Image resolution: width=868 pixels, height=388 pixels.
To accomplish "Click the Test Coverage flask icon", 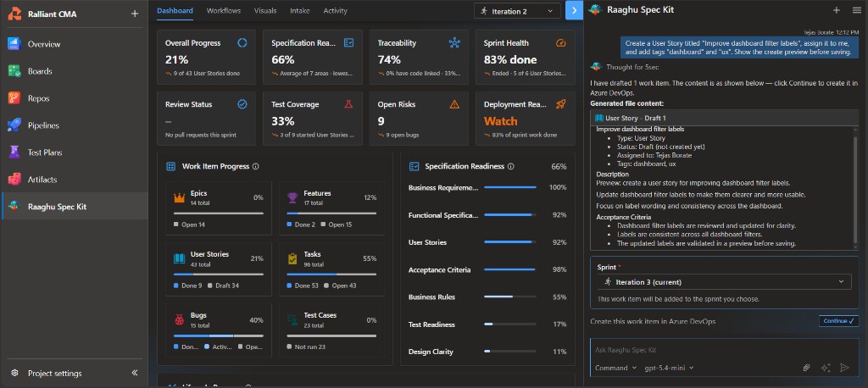I will pos(348,104).
